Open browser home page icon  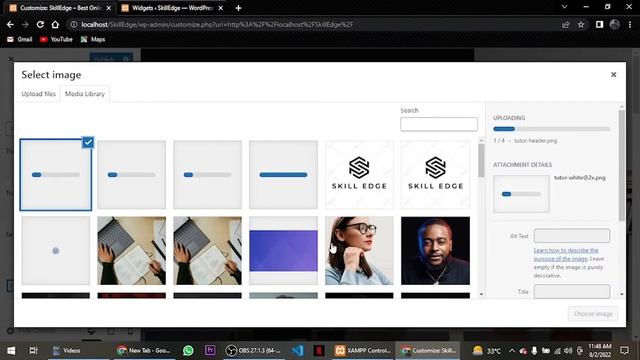(x=55, y=24)
